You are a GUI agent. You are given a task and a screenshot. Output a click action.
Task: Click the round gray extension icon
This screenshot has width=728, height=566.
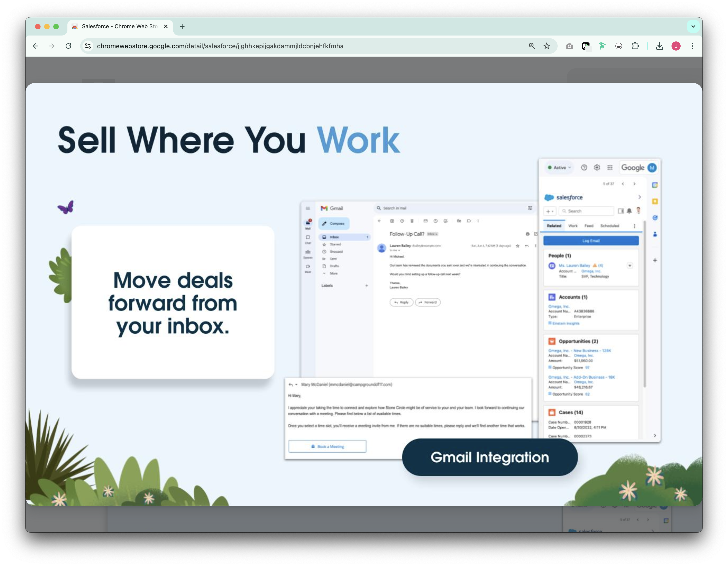tap(619, 46)
